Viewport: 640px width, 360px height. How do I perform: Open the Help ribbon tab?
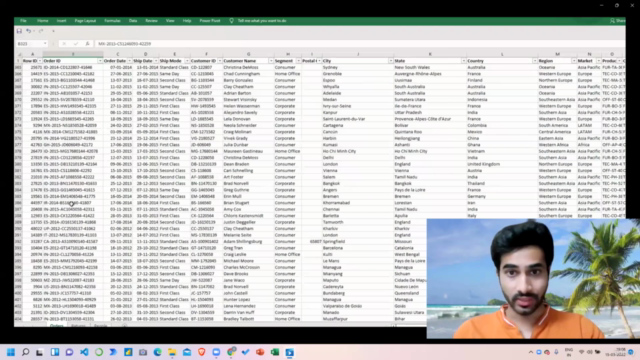point(187,20)
